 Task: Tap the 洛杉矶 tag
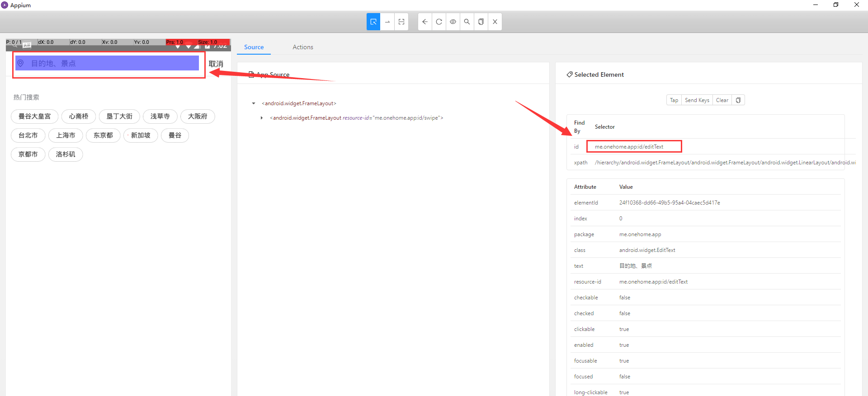[x=66, y=154]
